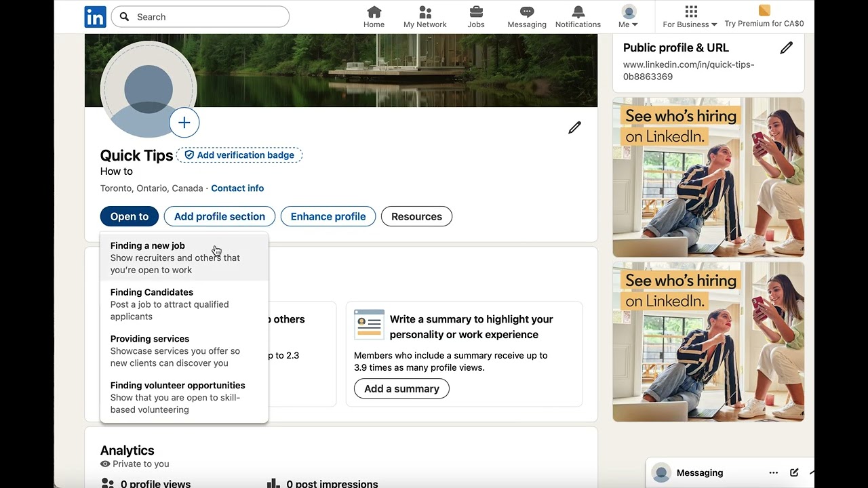Image resolution: width=868 pixels, height=488 pixels.
Task: Click the Quick Tips profile name
Action: (136, 155)
